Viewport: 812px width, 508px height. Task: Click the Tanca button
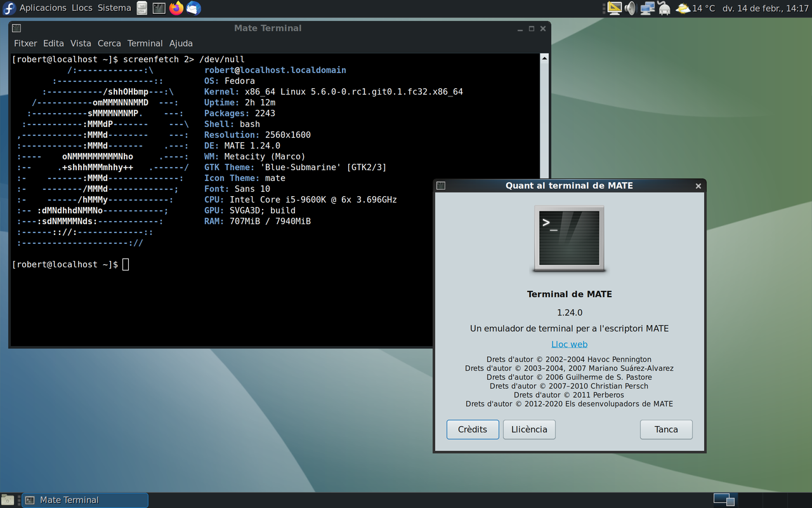666,429
